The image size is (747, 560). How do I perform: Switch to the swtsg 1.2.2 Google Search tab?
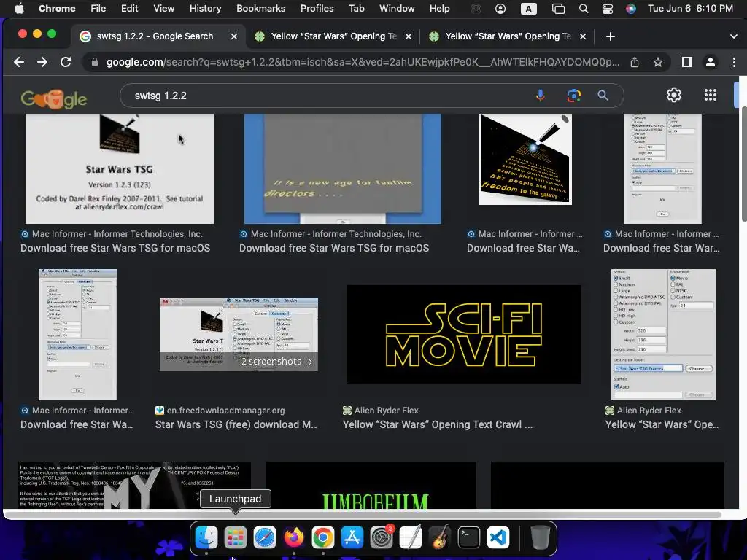click(155, 36)
